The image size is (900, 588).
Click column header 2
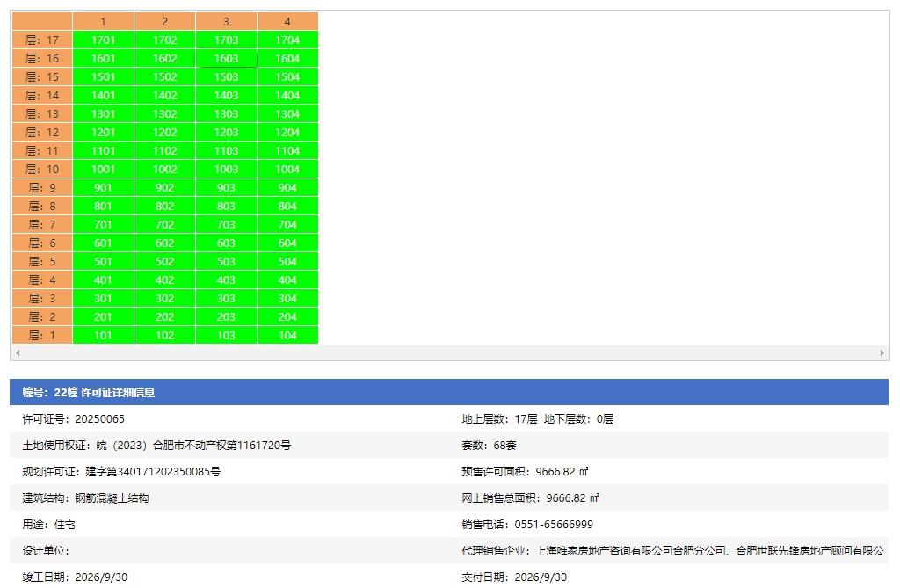tap(164, 21)
